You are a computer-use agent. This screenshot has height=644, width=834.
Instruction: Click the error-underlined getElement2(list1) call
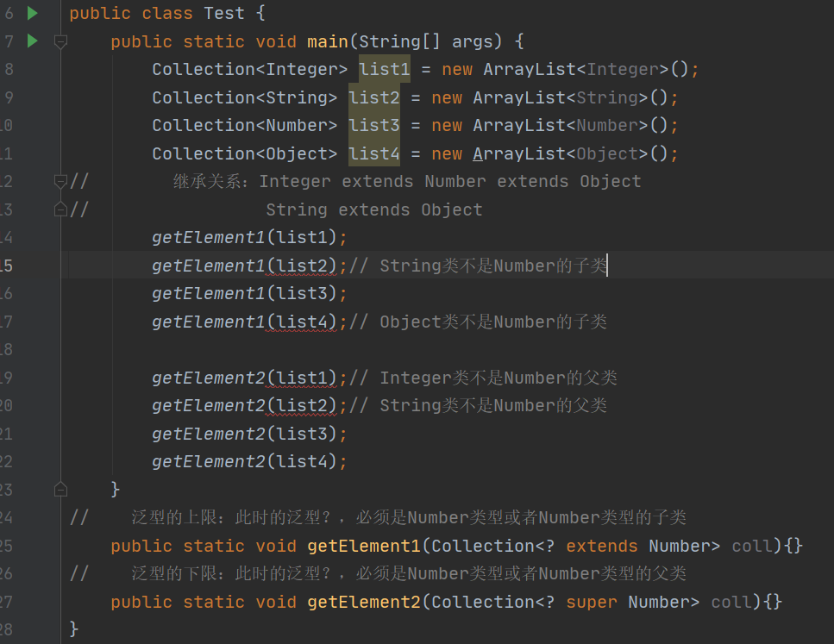click(245, 378)
